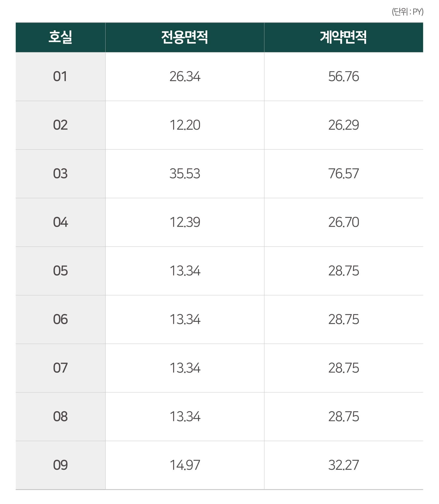Click the unit label 단위 : PY
This screenshot has height=504, width=439.
point(408,12)
